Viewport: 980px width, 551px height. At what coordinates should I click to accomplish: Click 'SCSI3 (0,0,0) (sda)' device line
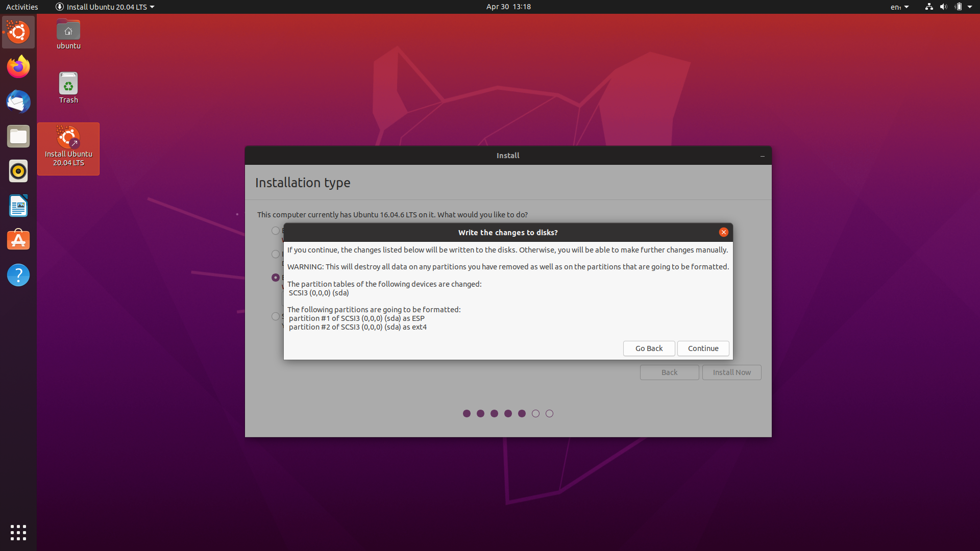click(318, 293)
